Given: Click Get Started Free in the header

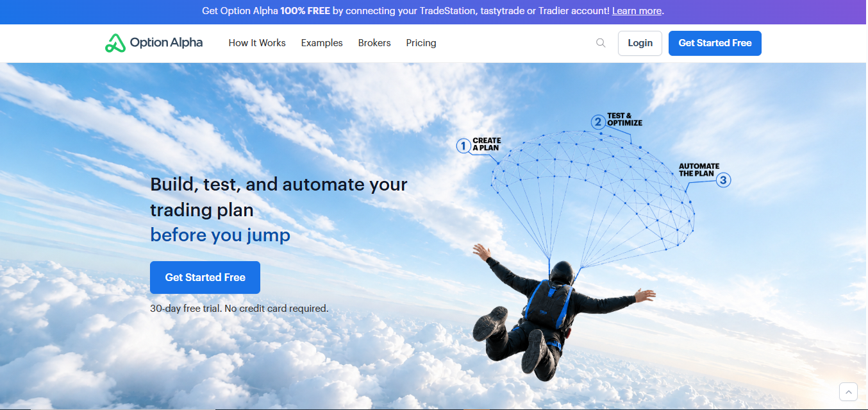Looking at the screenshot, I should (715, 43).
